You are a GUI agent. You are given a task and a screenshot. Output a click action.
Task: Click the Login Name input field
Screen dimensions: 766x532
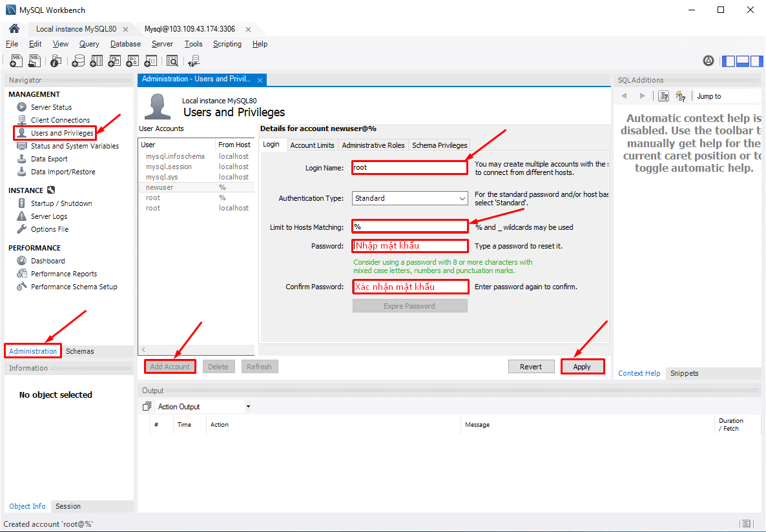coord(409,168)
